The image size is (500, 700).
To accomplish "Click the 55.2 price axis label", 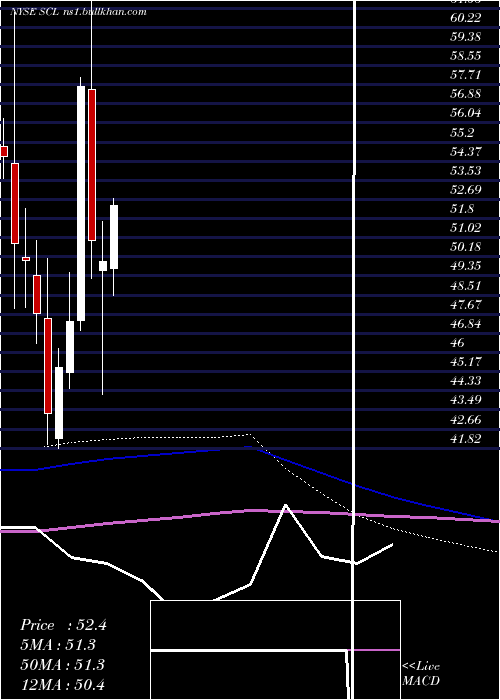I will (x=462, y=133).
